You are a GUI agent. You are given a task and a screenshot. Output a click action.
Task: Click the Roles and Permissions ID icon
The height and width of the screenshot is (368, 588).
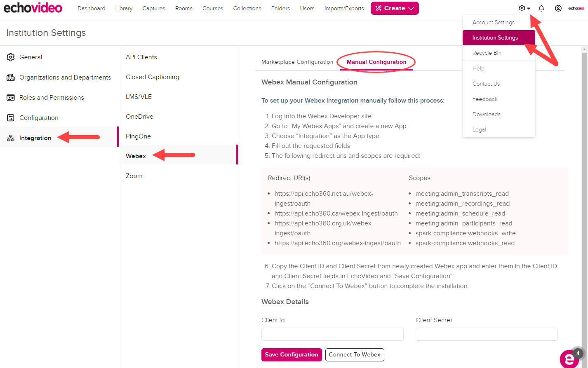point(11,98)
